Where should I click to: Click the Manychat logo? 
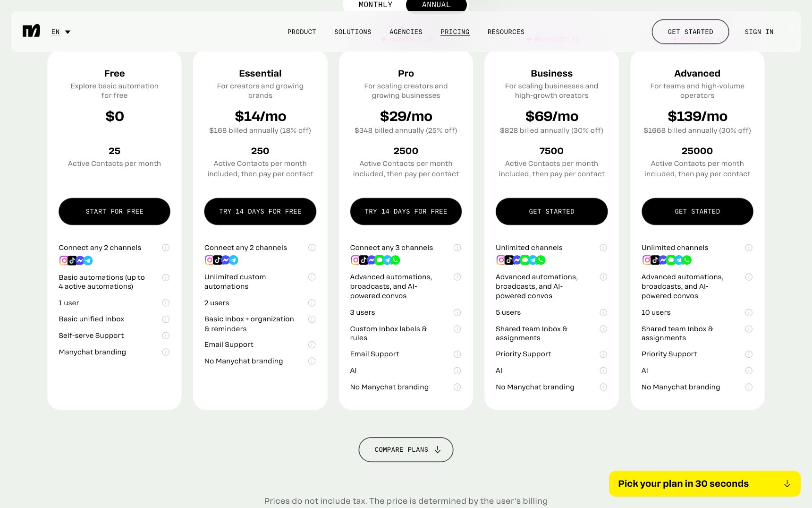[31, 31]
